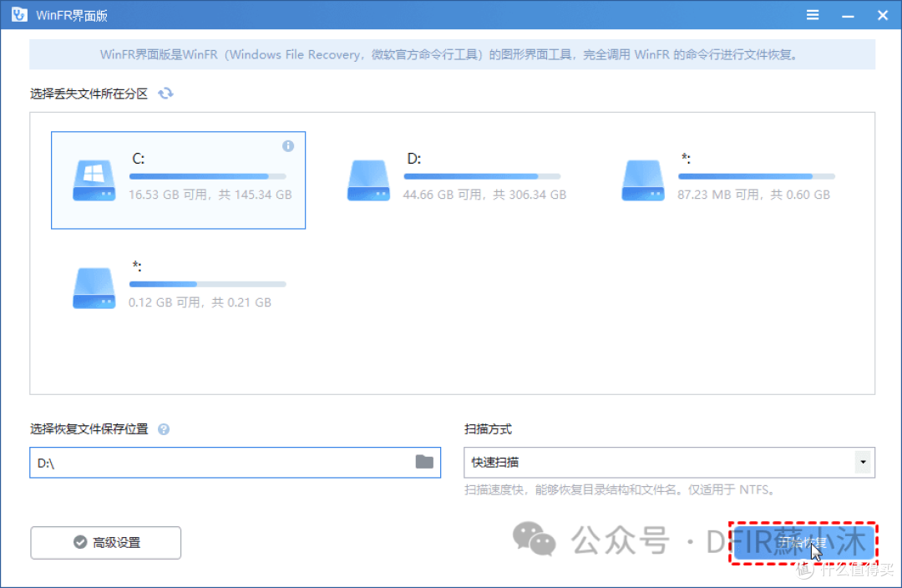902x588 pixels.
Task: Select the 0.60 GB unnamed partition icon
Action: 642,180
